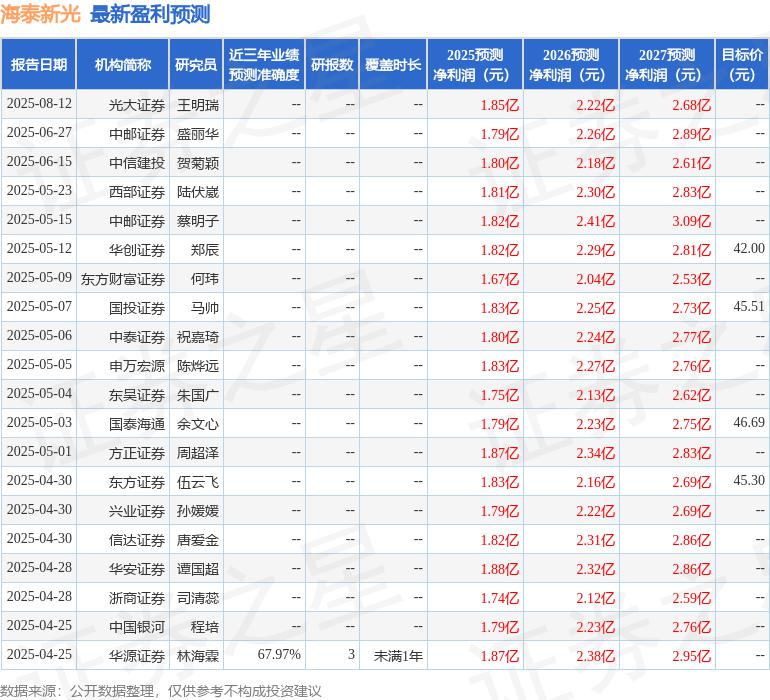Select the 目标价 column header

pyautogui.click(x=742, y=65)
